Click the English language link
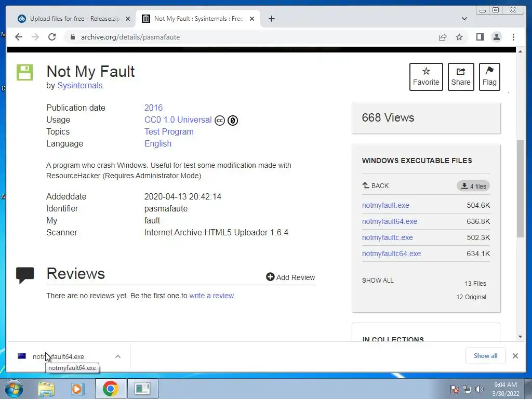 (x=158, y=143)
